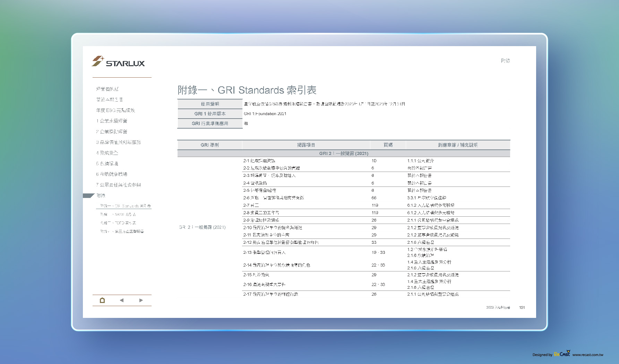Open the SASB index appendix sub-item
619x364 pixels.
click(x=118, y=215)
